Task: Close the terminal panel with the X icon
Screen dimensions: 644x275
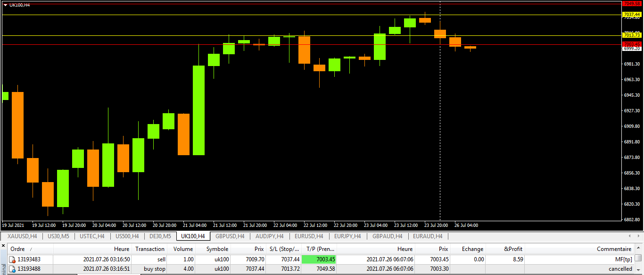Action: (x=3, y=246)
